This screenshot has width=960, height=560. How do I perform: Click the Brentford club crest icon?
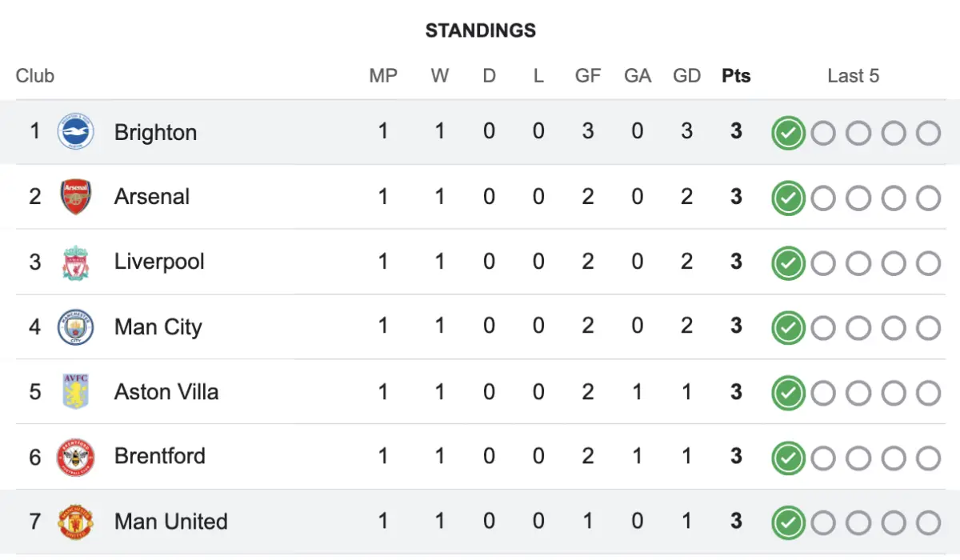coord(76,457)
